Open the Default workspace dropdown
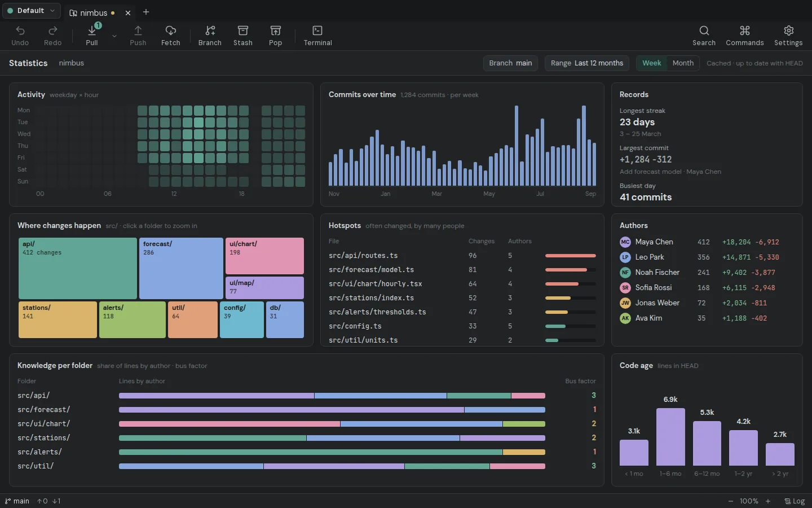This screenshot has width=812, height=508. [31, 11]
